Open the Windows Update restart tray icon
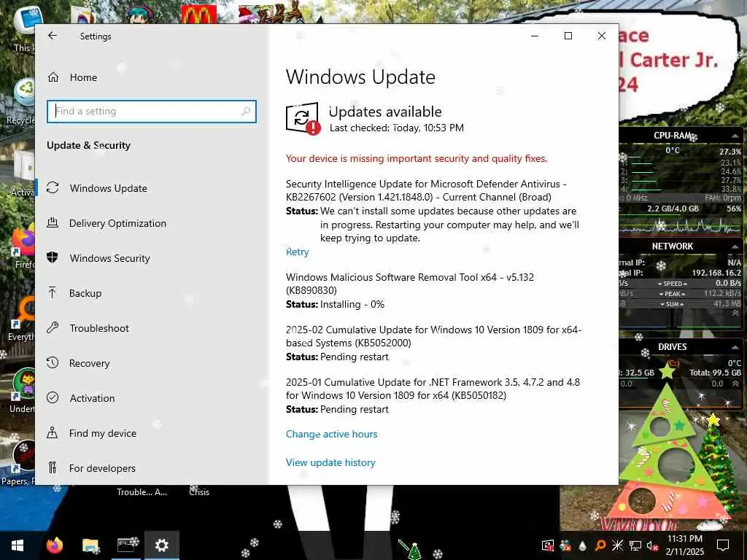Screen dimensions: 747x560 [548, 545]
